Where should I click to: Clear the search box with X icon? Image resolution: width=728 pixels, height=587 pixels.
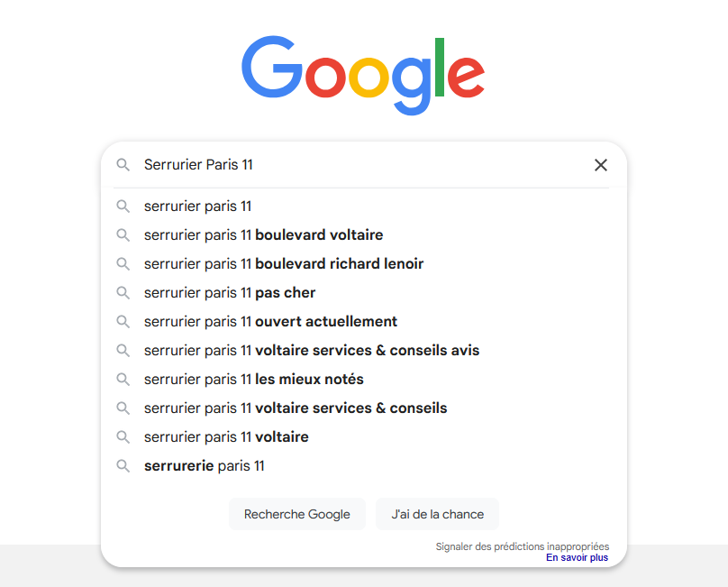[601, 165]
